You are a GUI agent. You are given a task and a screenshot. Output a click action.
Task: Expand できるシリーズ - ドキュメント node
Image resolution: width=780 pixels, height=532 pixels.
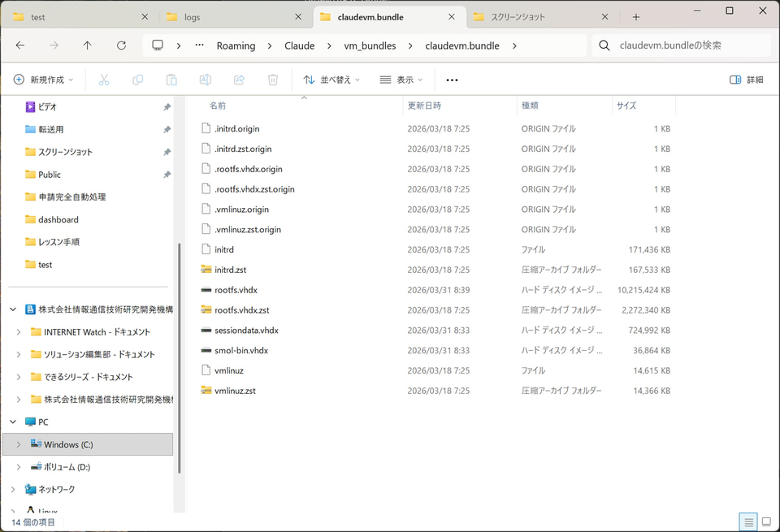click(x=19, y=377)
